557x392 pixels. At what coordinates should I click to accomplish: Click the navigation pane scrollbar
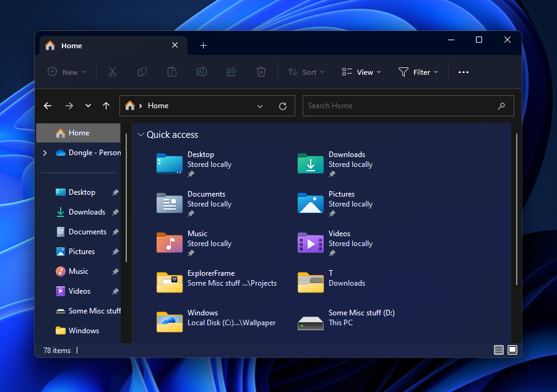(x=126, y=198)
